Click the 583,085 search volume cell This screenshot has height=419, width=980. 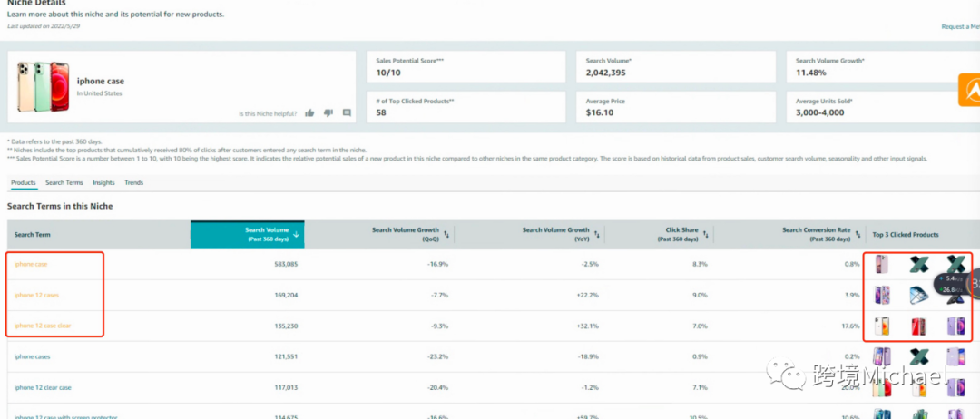pos(285,264)
